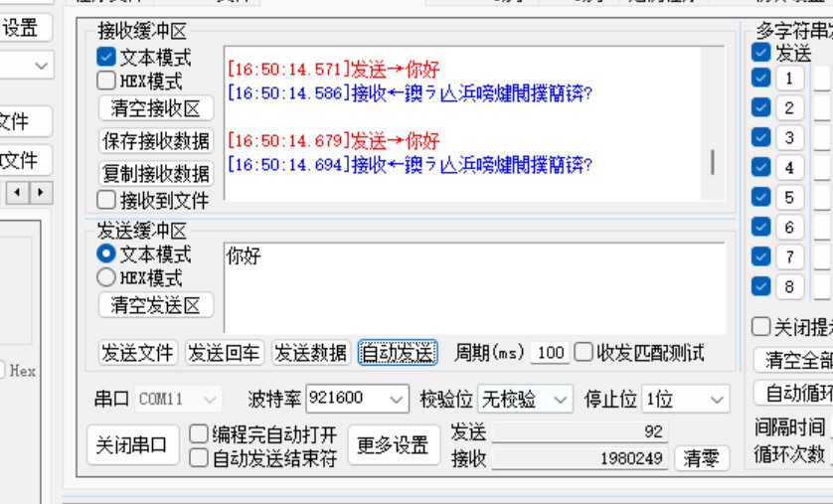Click 复制接收数据 button

click(x=156, y=173)
